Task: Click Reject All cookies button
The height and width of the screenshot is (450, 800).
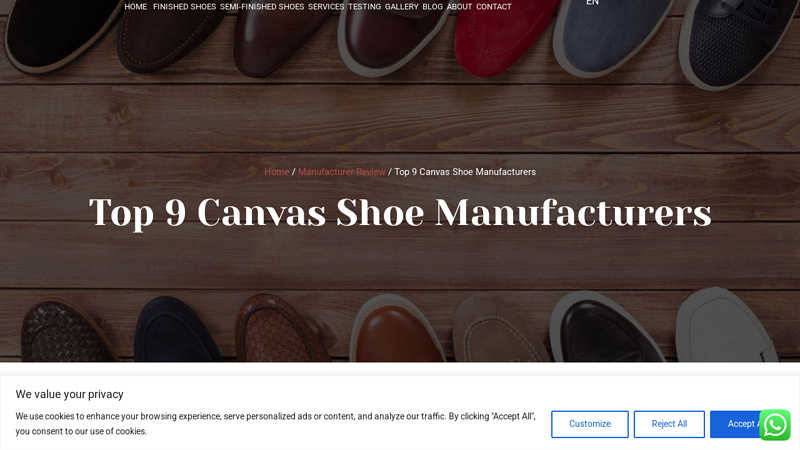Action: 669,424
